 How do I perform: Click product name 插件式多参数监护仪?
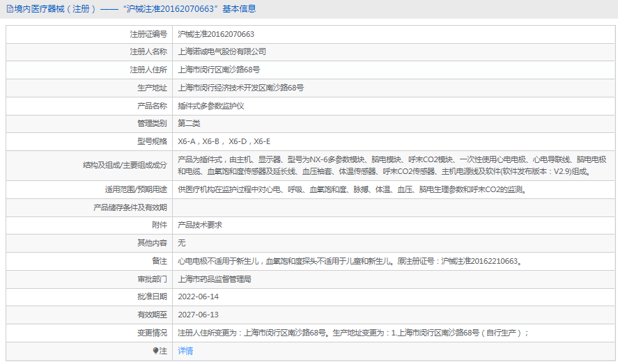(x=211, y=106)
